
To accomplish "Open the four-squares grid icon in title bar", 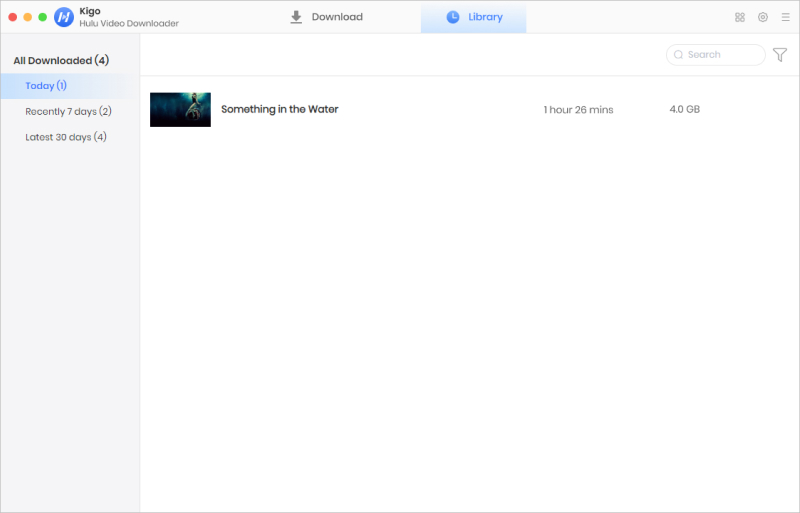I will click(x=740, y=17).
